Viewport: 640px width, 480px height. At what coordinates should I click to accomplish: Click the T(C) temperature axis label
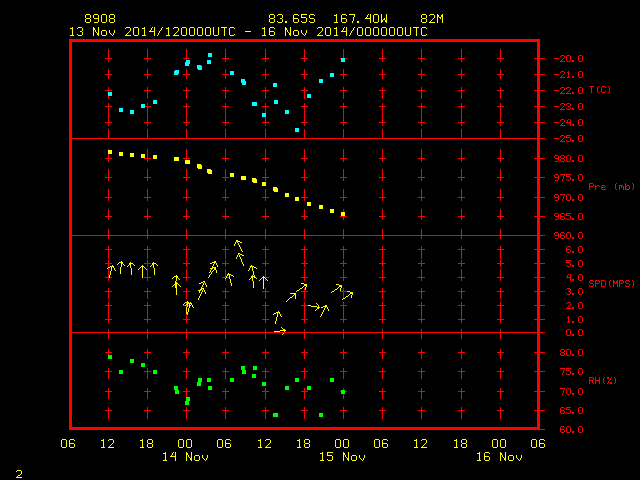[x=600, y=90]
